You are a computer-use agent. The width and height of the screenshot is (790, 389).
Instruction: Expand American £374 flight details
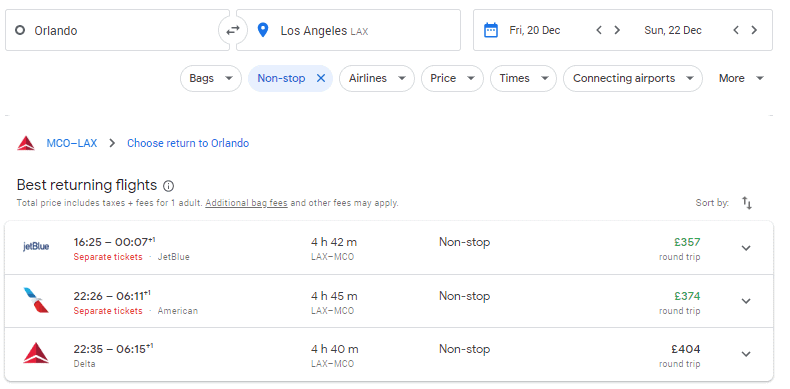pos(746,301)
